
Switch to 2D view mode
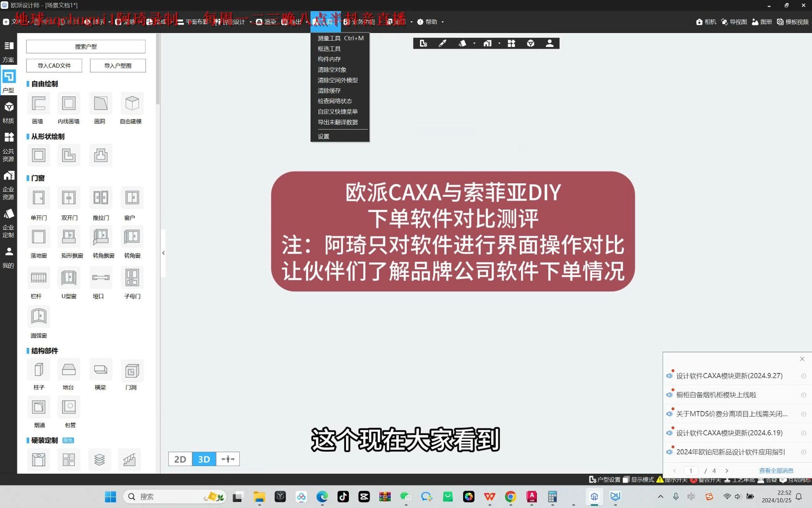tap(180, 459)
